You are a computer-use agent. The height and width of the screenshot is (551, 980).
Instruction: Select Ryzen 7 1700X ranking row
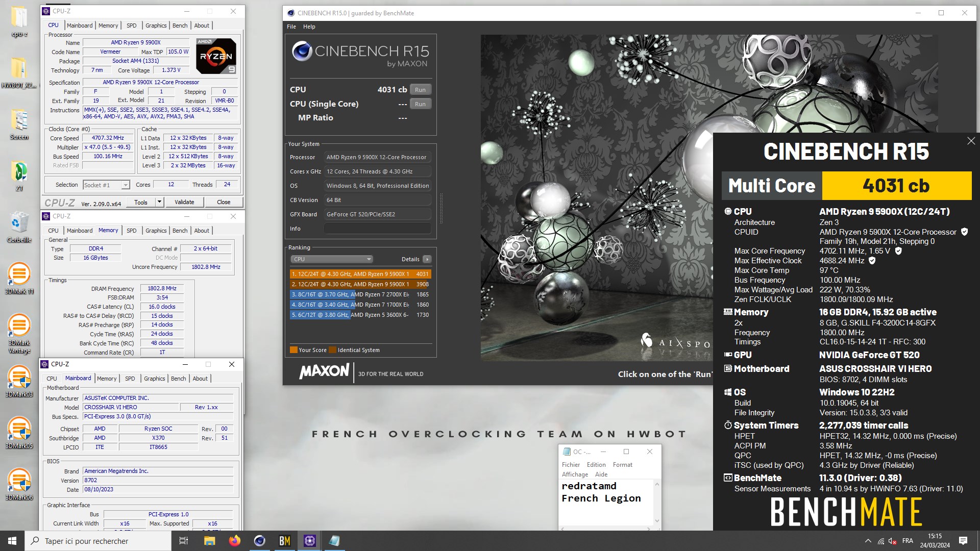pyautogui.click(x=360, y=305)
